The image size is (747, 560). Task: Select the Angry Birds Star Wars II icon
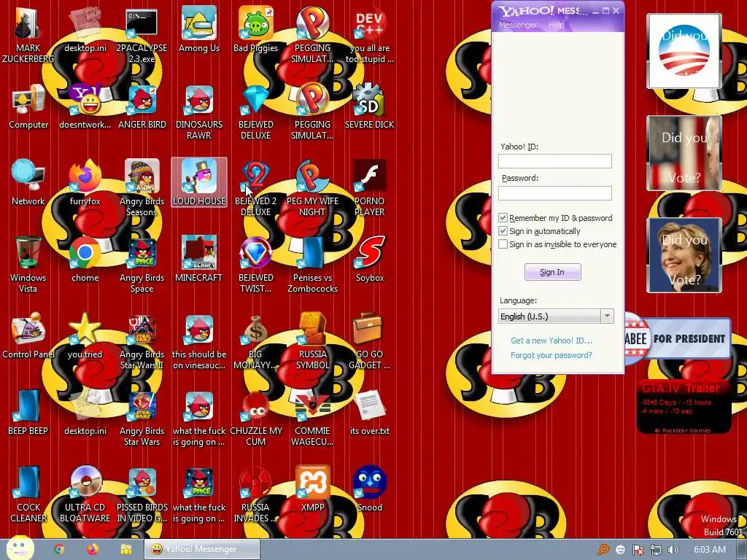tap(142, 341)
